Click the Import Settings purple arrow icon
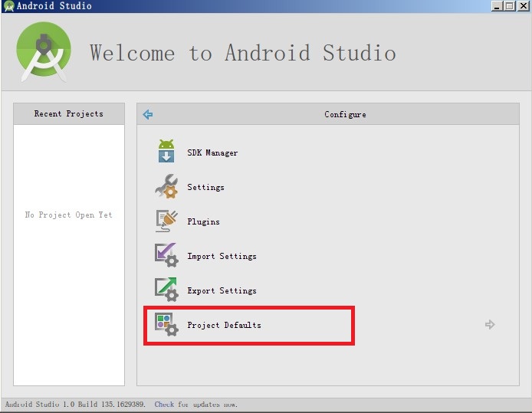 click(x=166, y=255)
